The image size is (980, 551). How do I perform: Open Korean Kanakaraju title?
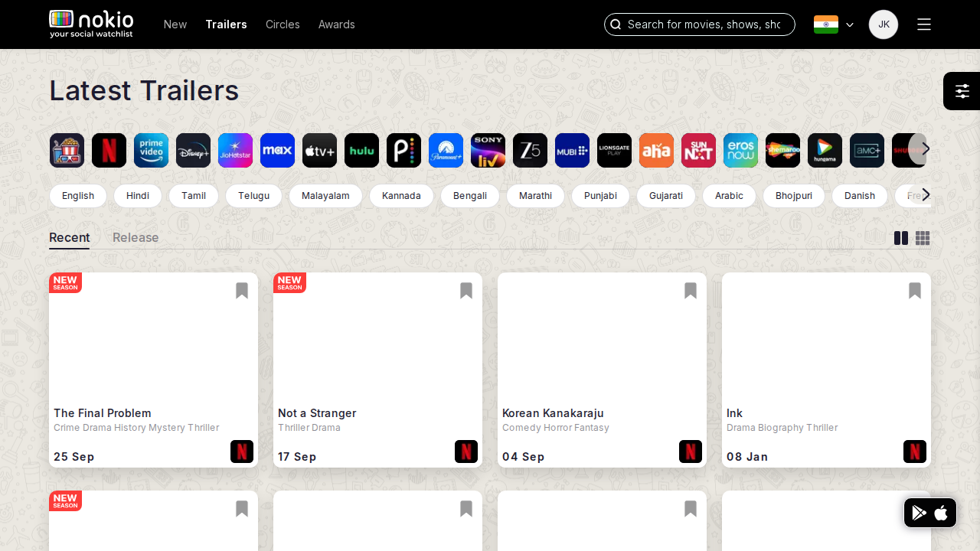pos(553,413)
